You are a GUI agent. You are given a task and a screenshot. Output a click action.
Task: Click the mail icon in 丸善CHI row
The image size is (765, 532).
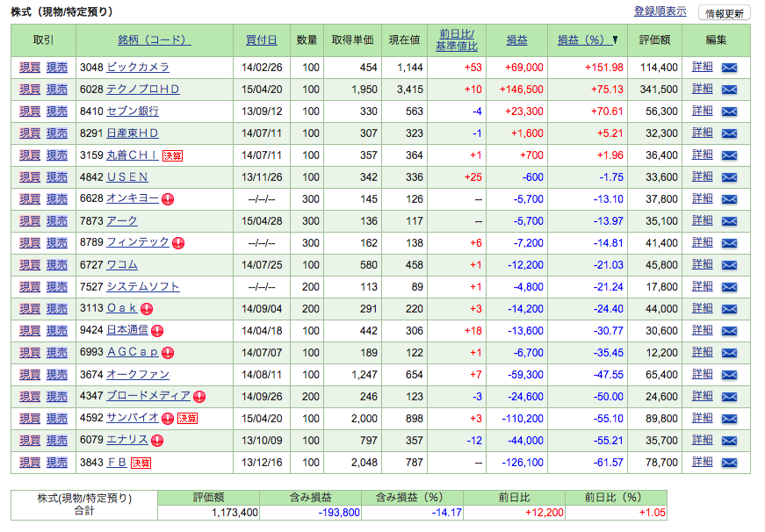tap(729, 155)
